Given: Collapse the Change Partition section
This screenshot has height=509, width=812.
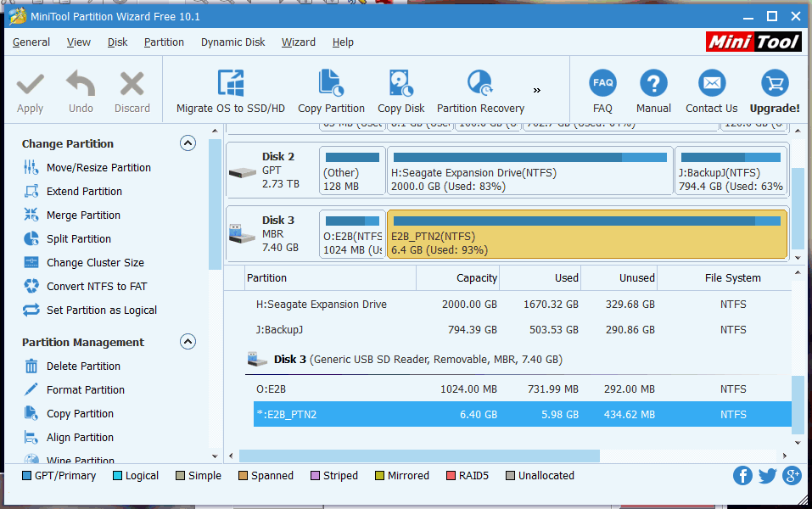Looking at the screenshot, I should point(188,143).
